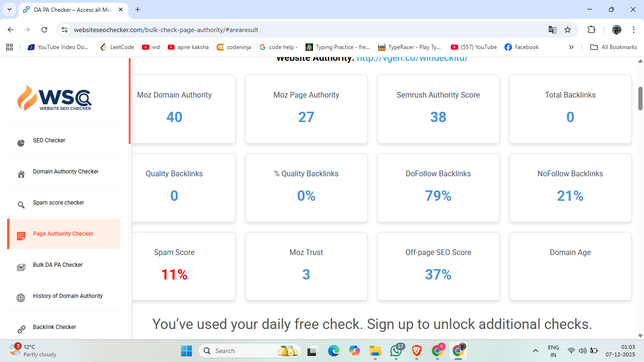Click the Bulk DA PA Checker icon
This screenshot has width=644, height=362.
[x=21, y=267]
